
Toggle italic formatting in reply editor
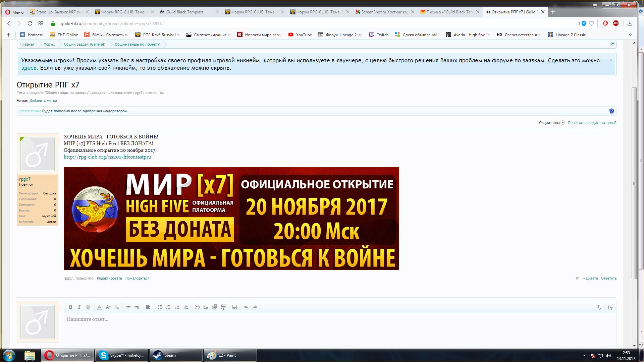click(x=79, y=307)
